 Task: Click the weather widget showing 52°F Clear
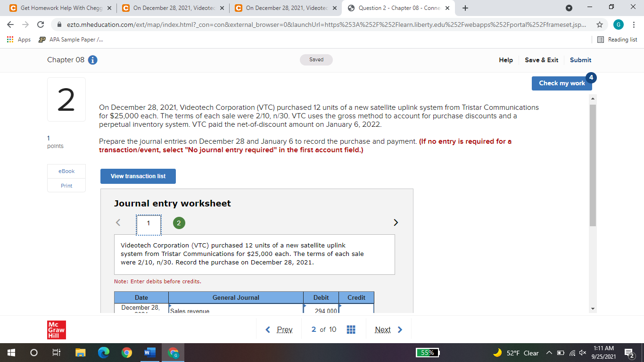(516, 353)
